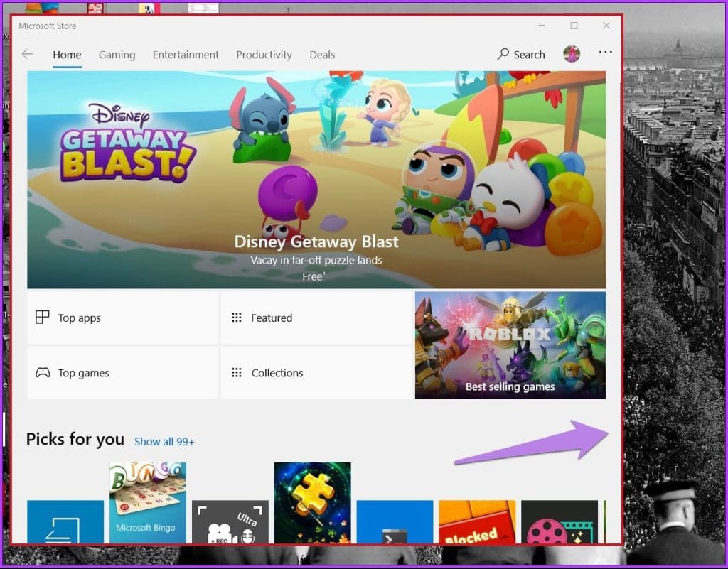Open the Deals tab
This screenshot has height=569, width=728.
(322, 55)
